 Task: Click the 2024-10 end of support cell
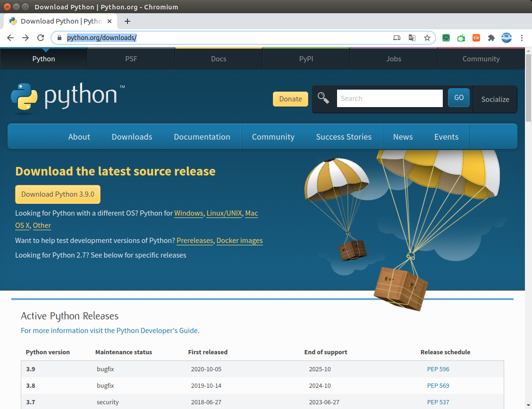(x=320, y=385)
